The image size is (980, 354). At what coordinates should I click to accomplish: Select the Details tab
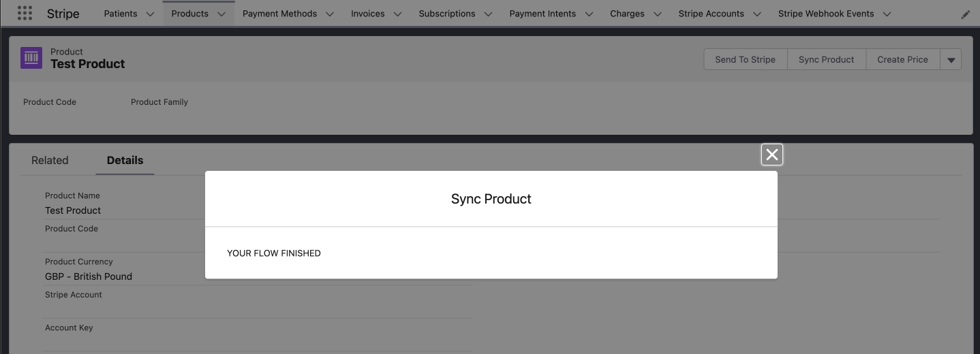point(125,161)
